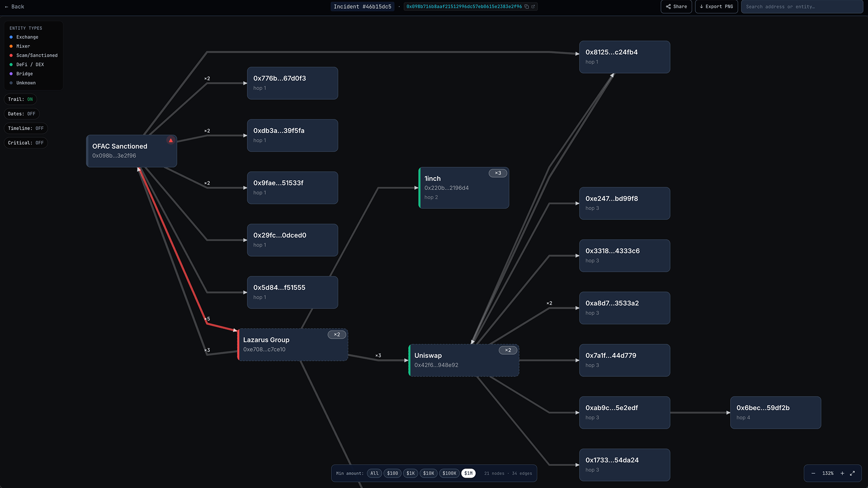
Task: Enable the Timeline toggle
Action: click(x=26, y=128)
